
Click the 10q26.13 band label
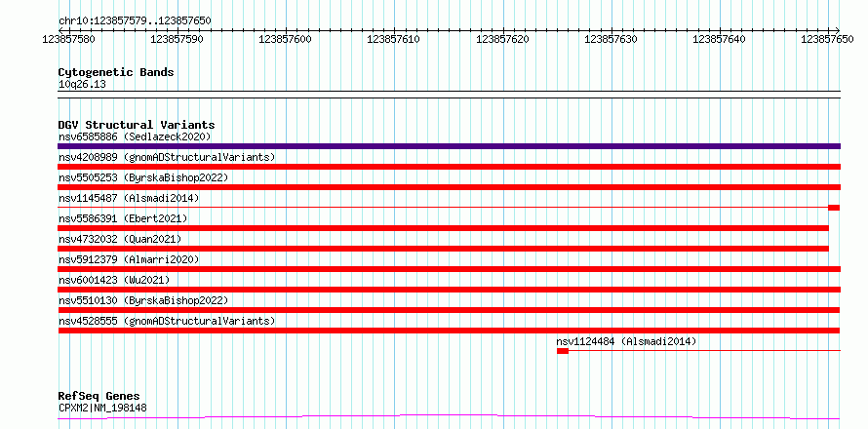pos(82,85)
